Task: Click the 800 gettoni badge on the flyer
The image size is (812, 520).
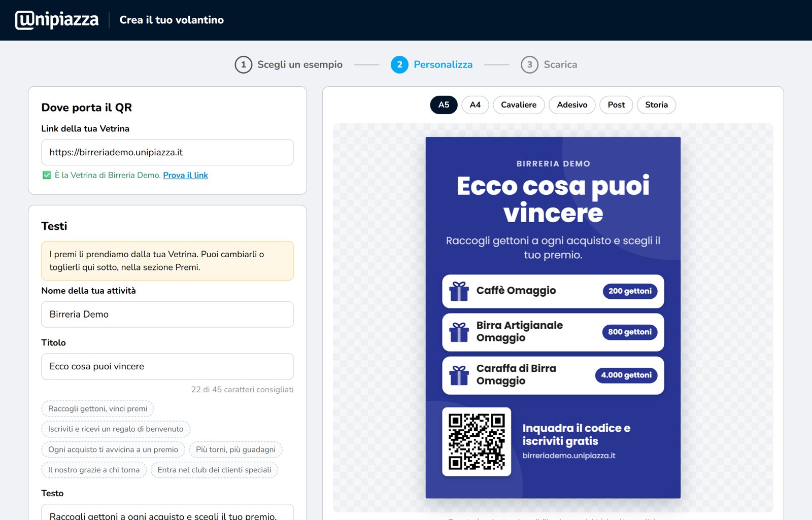Action: 630,332
